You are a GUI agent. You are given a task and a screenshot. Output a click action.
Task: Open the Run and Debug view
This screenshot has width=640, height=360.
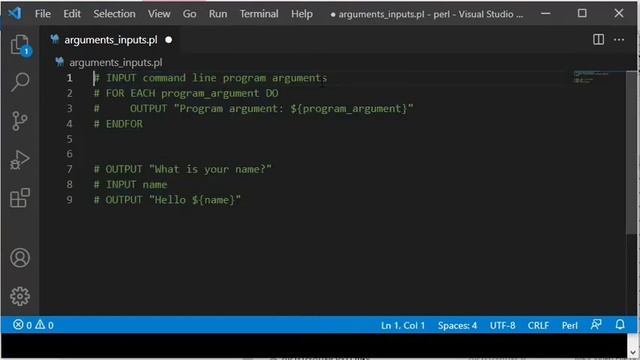click(x=20, y=160)
